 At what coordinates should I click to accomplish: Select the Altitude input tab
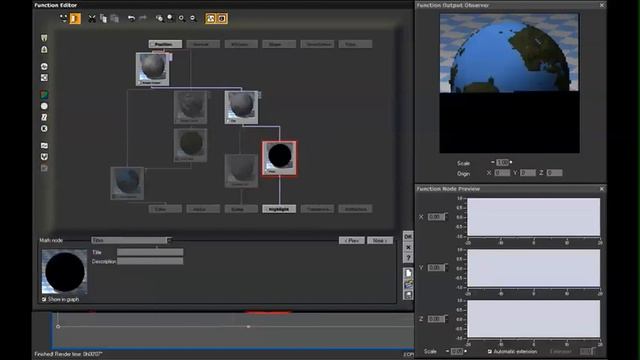pyautogui.click(x=241, y=44)
